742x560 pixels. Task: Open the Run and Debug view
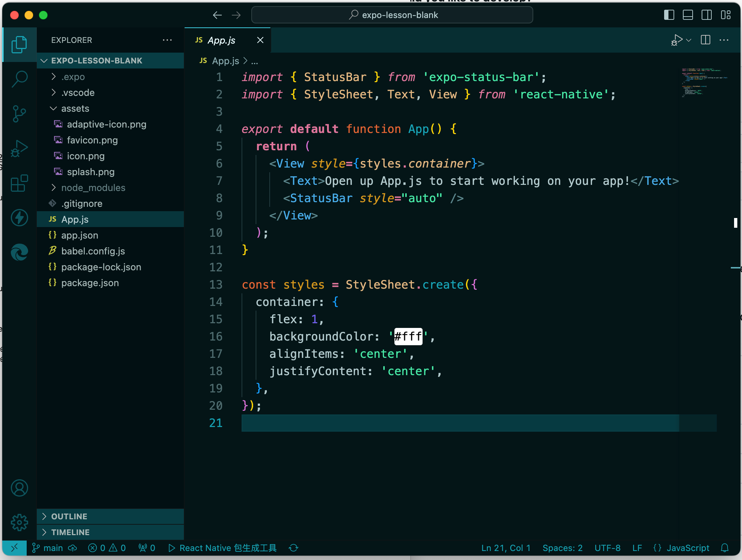[x=19, y=148]
